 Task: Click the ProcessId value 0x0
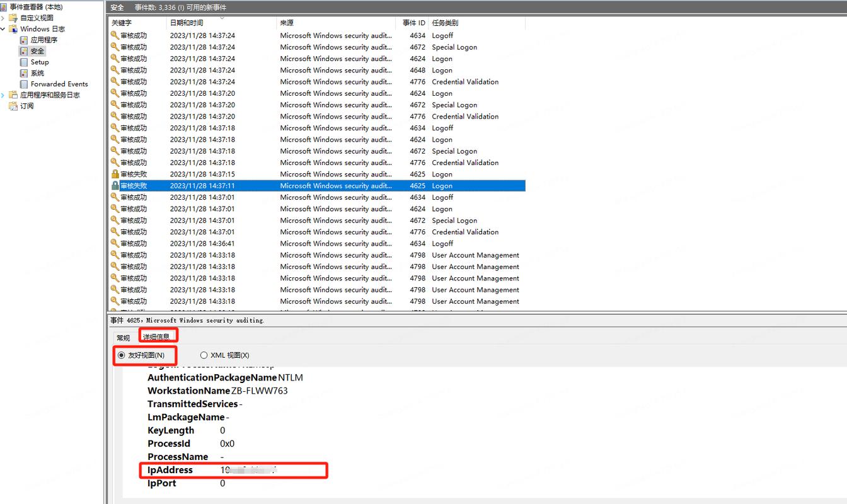tap(227, 444)
